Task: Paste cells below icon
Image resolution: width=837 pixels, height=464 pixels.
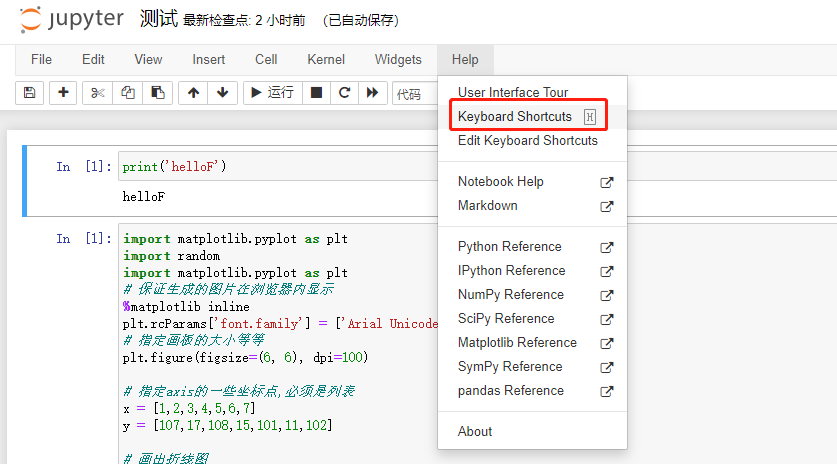Action: 157,93
